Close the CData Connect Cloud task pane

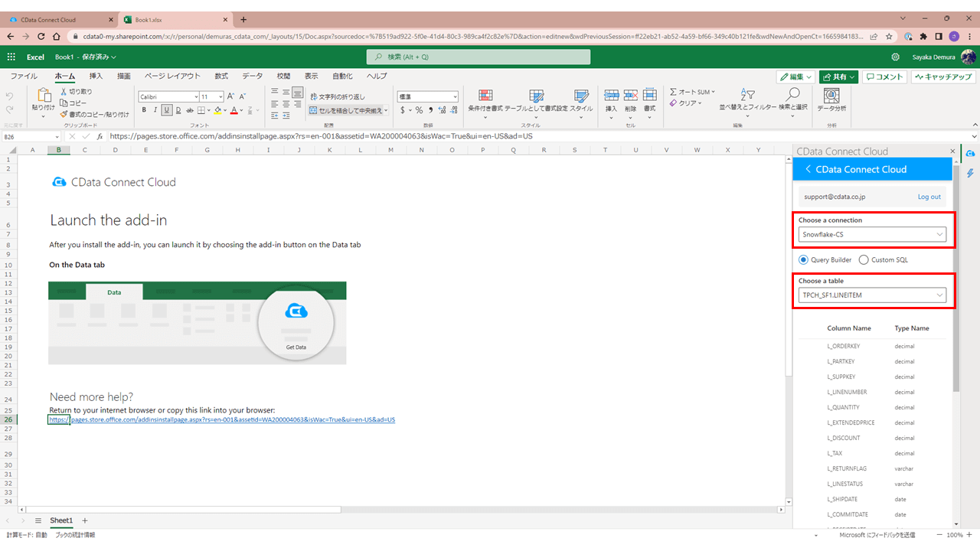pyautogui.click(x=952, y=152)
